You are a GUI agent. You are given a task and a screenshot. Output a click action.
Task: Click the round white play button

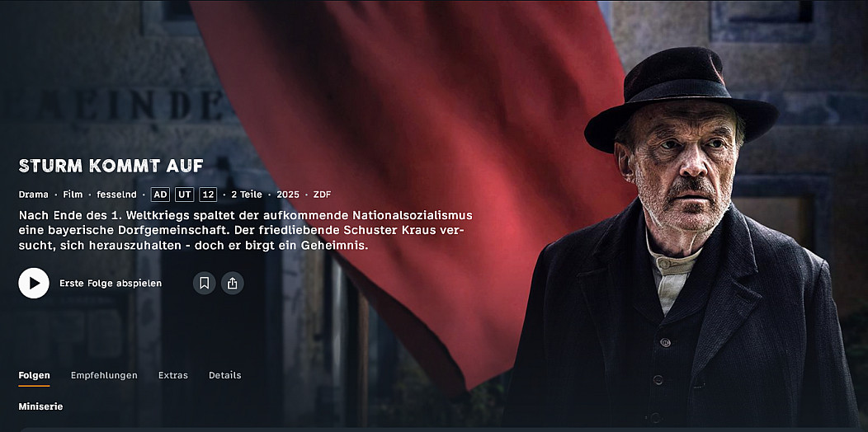tap(34, 284)
